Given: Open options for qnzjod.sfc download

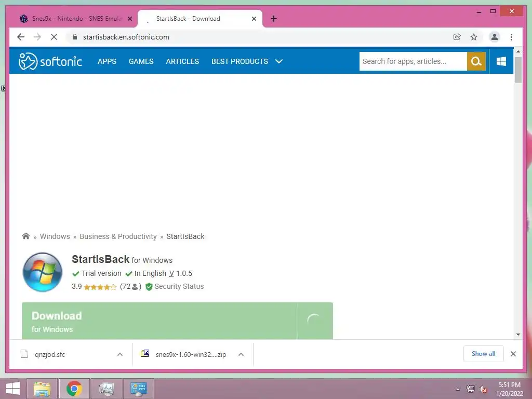Looking at the screenshot, I should coord(120,354).
